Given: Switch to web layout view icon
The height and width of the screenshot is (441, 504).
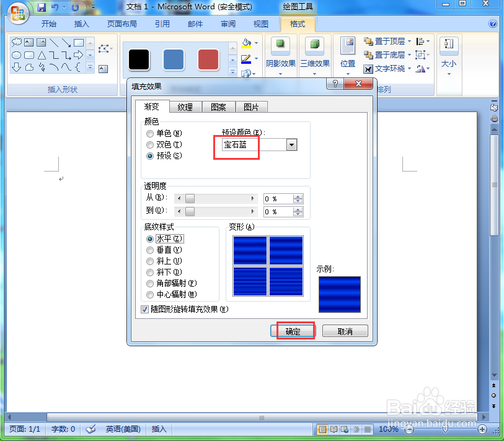Looking at the screenshot, I should [345, 429].
